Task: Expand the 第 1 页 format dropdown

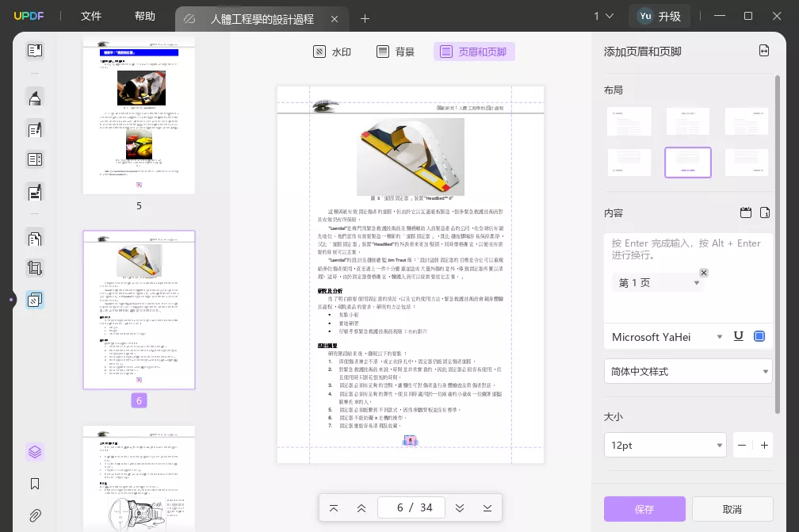Action: click(697, 283)
